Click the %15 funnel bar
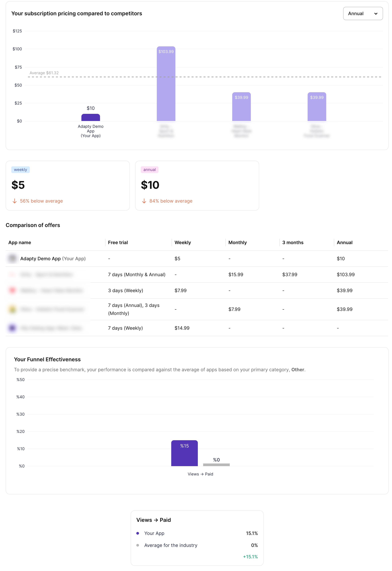The height and width of the screenshot is (571, 392). [184, 453]
